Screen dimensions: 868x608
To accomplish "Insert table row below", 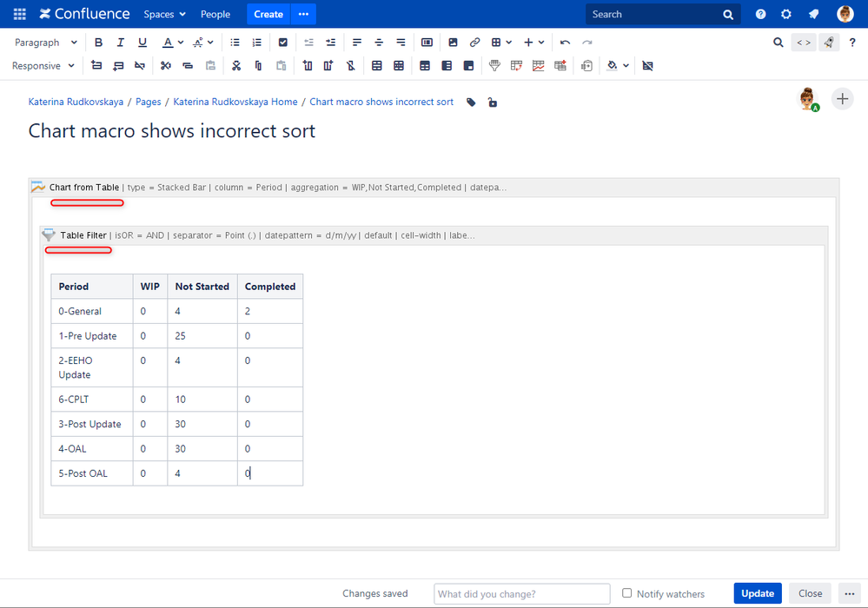I will coord(118,66).
